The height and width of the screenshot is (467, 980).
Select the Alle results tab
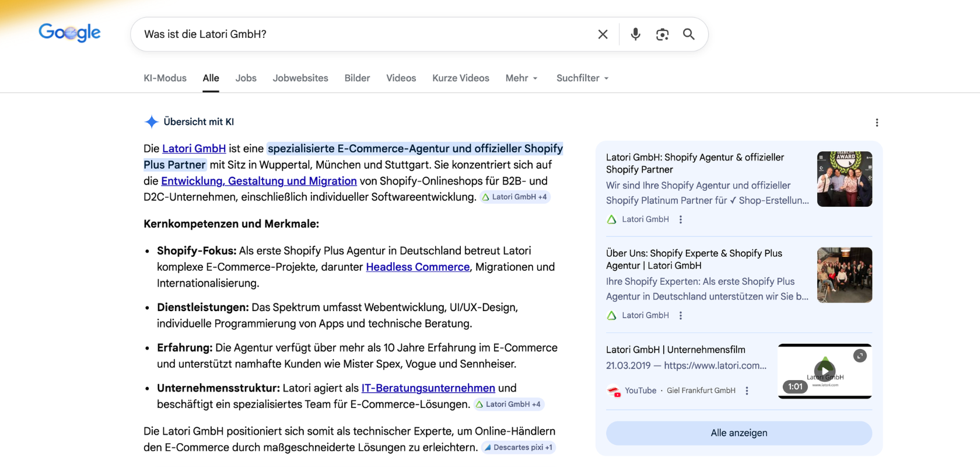[x=211, y=78]
